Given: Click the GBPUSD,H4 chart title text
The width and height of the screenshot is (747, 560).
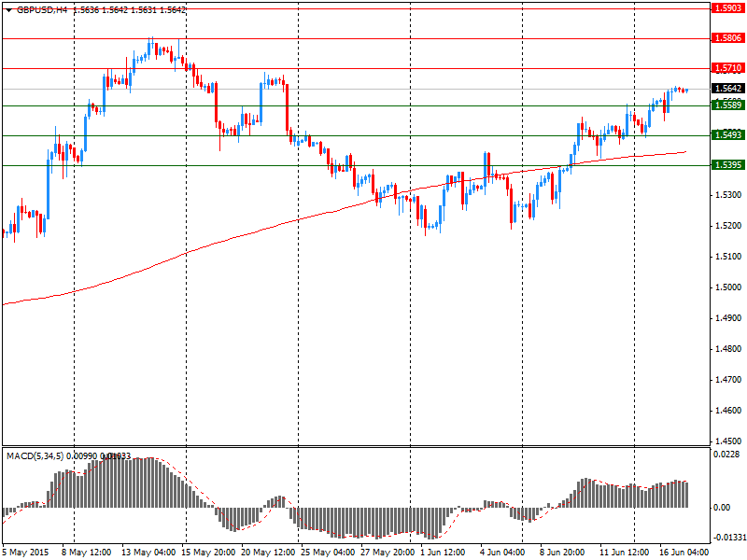Looking at the screenshot, I should (42, 10).
